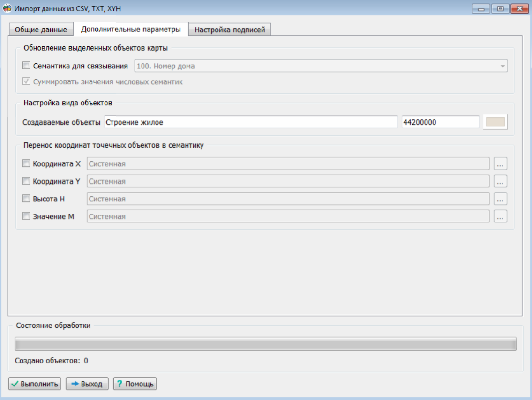The height and width of the screenshot is (400, 532).
Task: Click the beige object color swatch
Action: pyautogui.click(x=495, y=122)
